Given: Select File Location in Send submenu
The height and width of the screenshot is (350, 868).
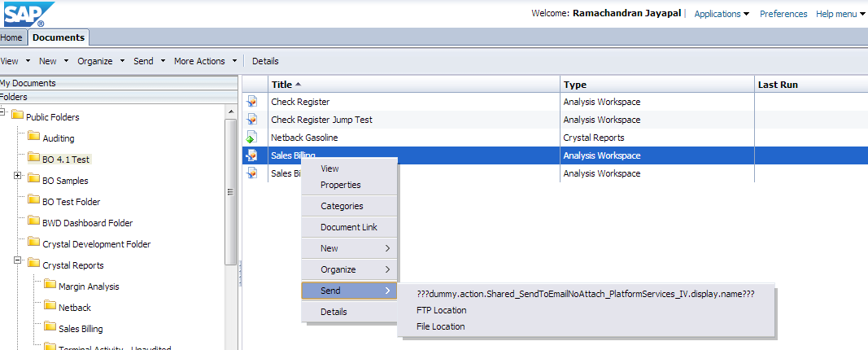Looking at the screenshot, I should point(441,326).
